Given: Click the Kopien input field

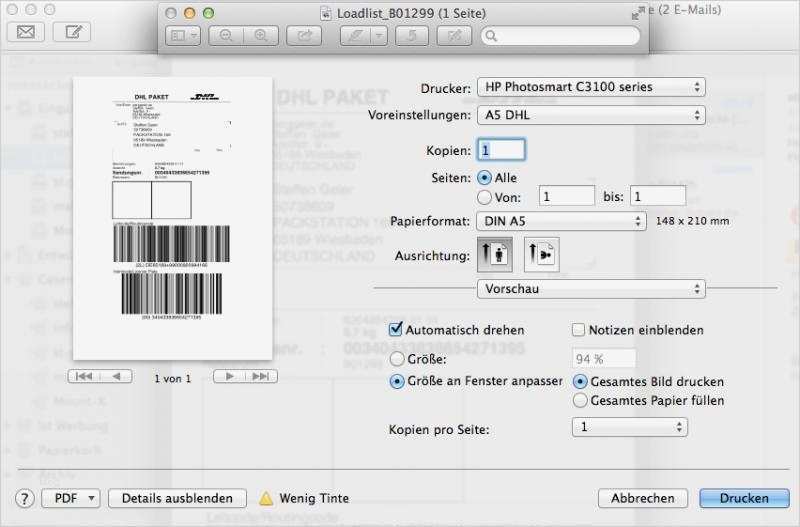Looking at the screenshot, I should tap(501, 150).
